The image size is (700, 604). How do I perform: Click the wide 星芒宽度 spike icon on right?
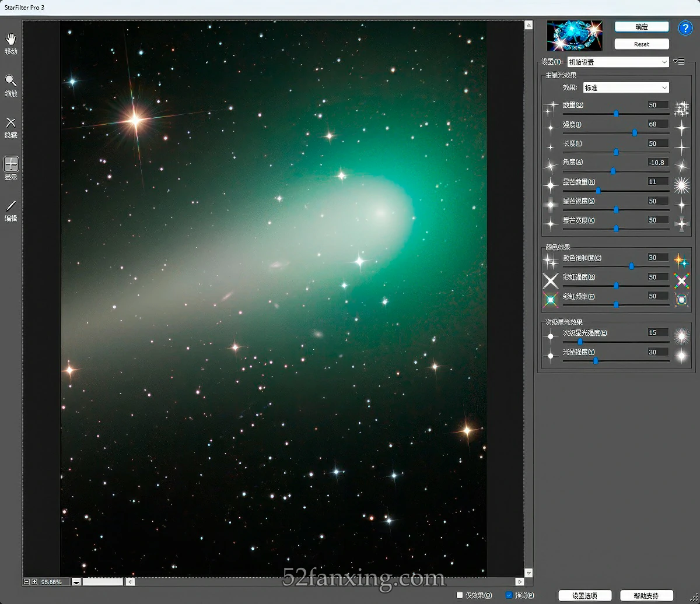[681, 223]
